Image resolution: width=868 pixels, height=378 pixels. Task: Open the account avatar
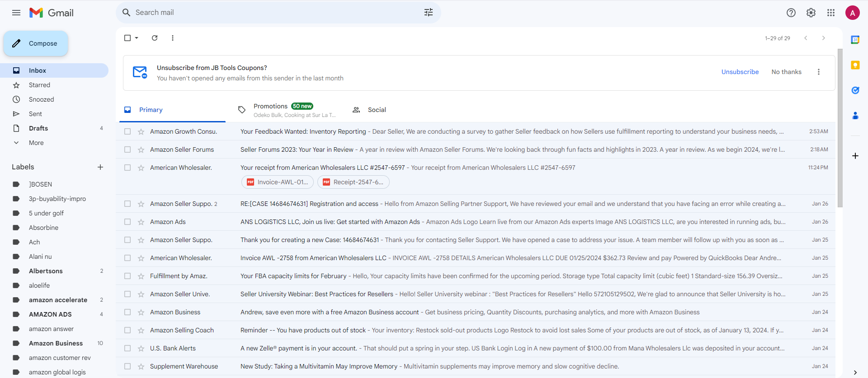tap(853, 13)
